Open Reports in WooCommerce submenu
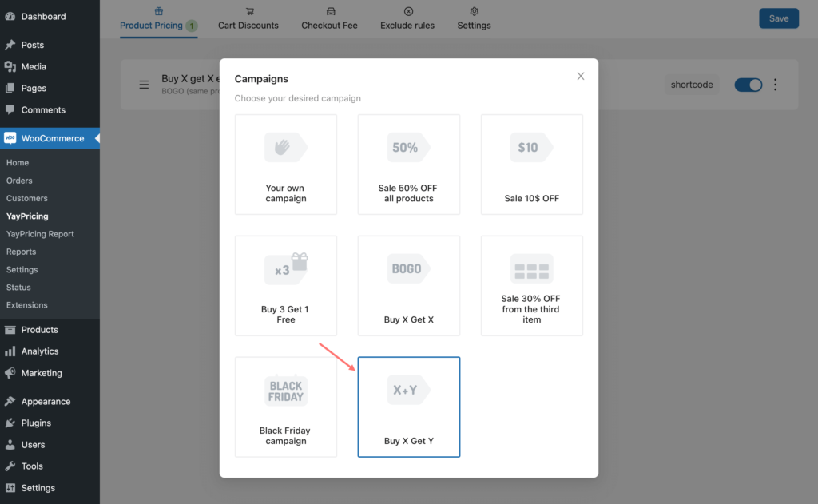The width and height of the screenshot is (818, 504). click(x=22, y=252)
